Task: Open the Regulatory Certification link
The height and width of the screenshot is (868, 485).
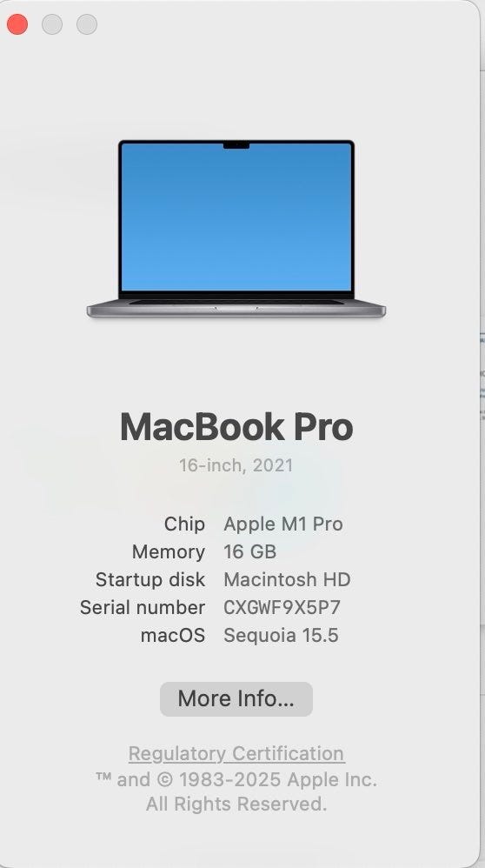Action: [236, 753]
